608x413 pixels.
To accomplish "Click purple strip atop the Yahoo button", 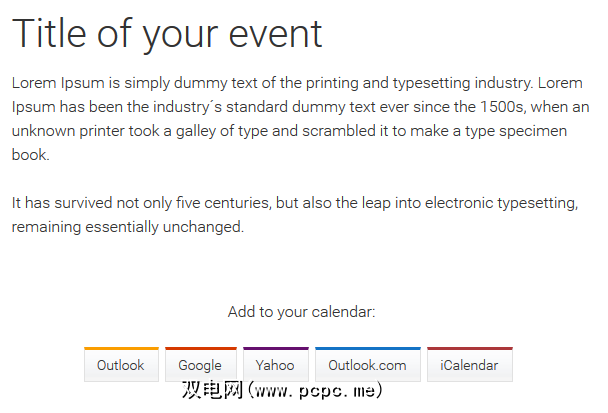I will pos(275,349).
